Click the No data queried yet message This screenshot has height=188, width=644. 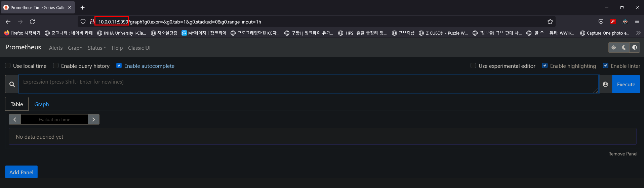(x=39, y=137)
